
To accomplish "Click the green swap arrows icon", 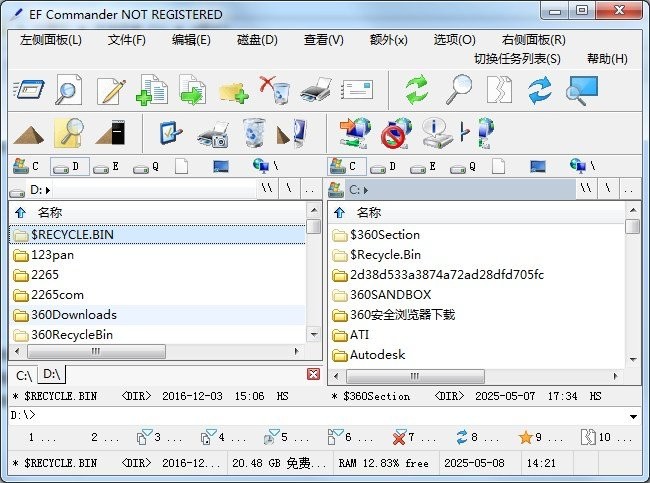I will pyautogui.click(x=417, y=90).
